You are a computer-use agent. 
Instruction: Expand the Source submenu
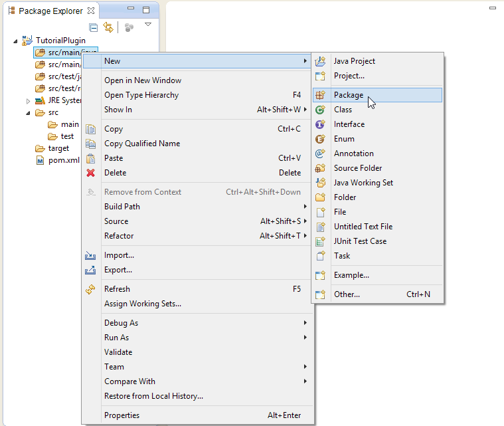(197, 221)
